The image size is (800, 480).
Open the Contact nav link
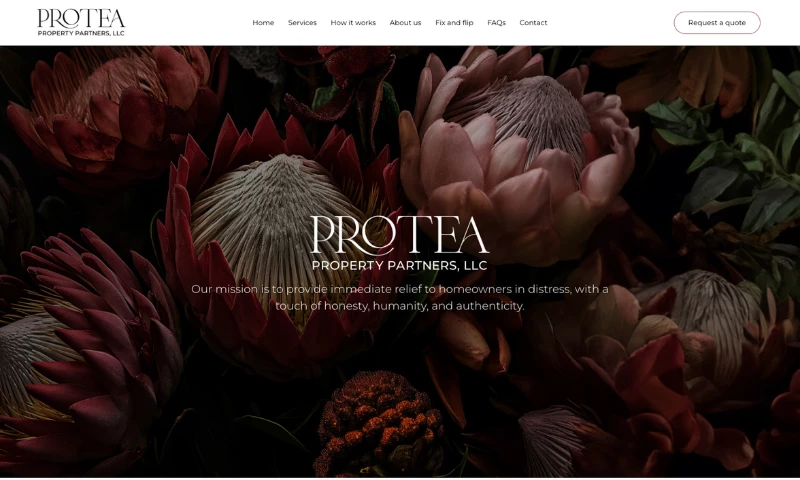pyautogui.click(x=533, y=22)
